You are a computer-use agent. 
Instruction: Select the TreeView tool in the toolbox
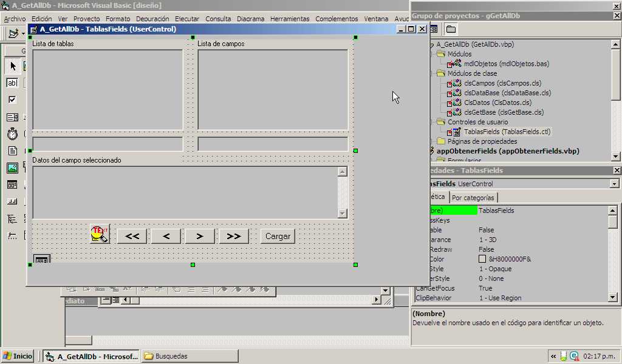[x=12, y=218]
